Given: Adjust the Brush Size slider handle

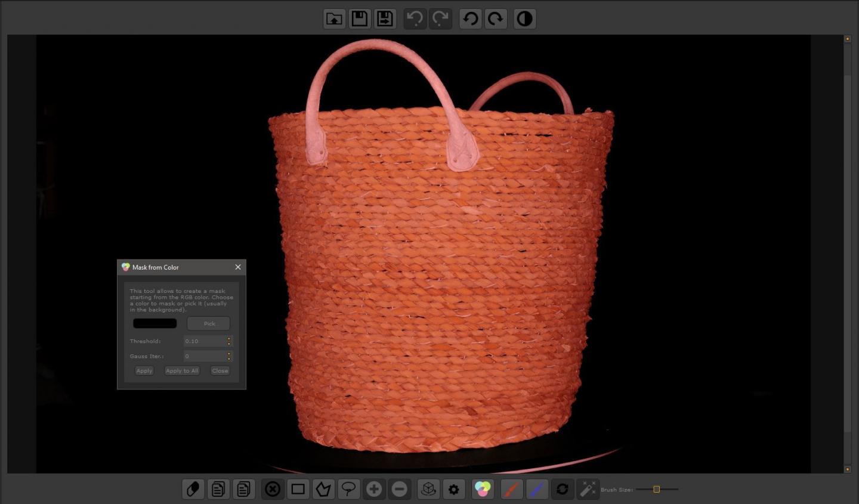Looking at the screenshot, I should tap(656, 489).
